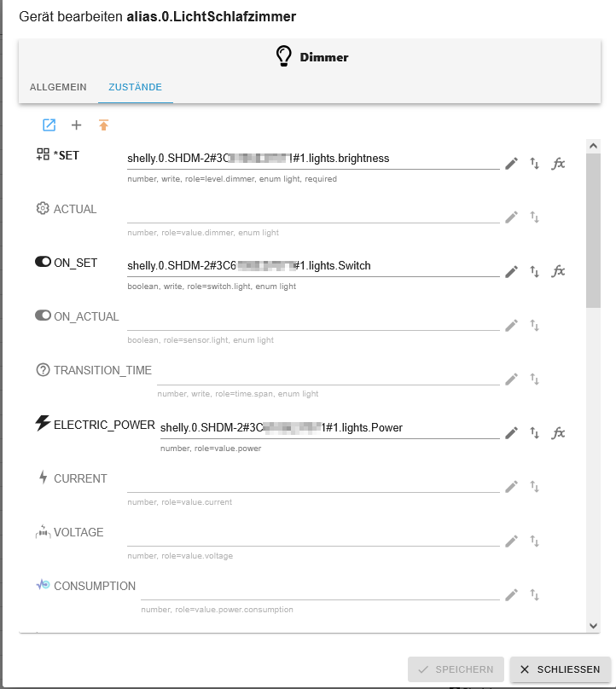The image size is (616, 689).
Task: Select the Zustände tab
Action: click(135, 87)
